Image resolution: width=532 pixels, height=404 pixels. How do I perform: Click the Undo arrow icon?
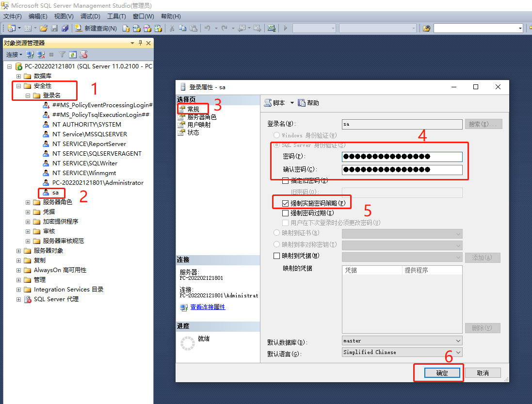click(207, 28)
